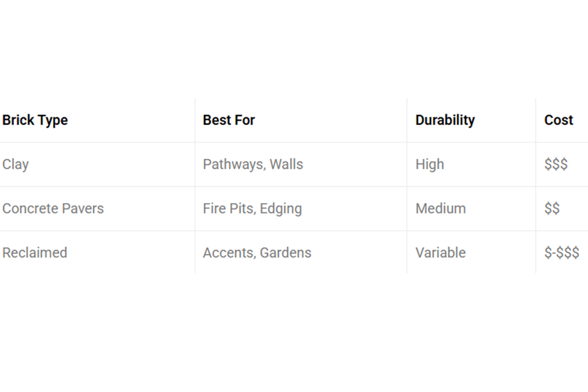Viewport: 588px width, 392px height.
Task: Click the word Pavers in brick types
Action: [83, 209]
